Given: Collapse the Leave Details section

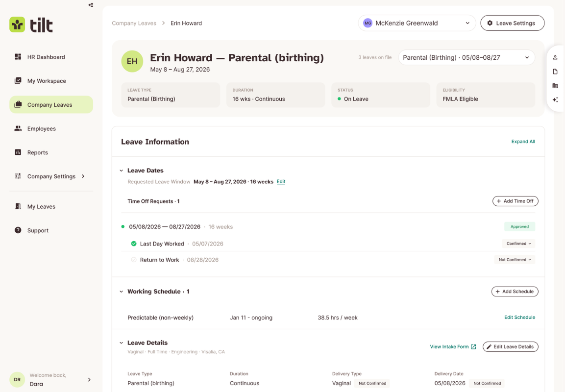Looking at the screenshot, I should pos(122,343).
